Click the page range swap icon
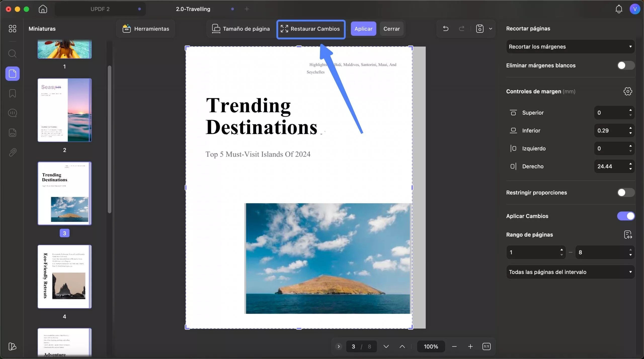644x359 pixels. (x=628, y=235)
